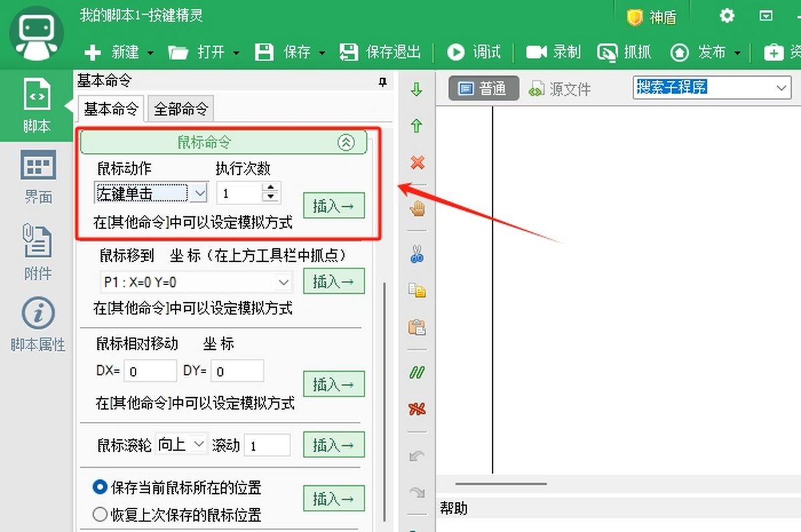Redo using the grey redo arrow
Screen dimensions: 801x532
coord(417,493)
